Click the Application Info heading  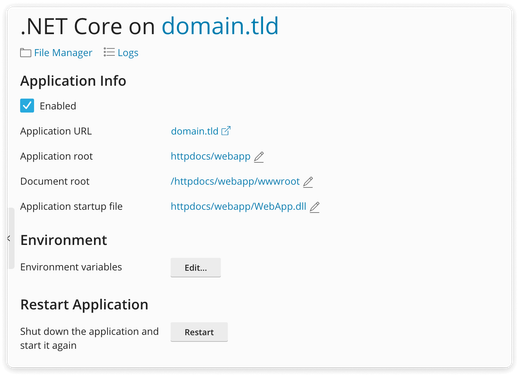point(73,81)
